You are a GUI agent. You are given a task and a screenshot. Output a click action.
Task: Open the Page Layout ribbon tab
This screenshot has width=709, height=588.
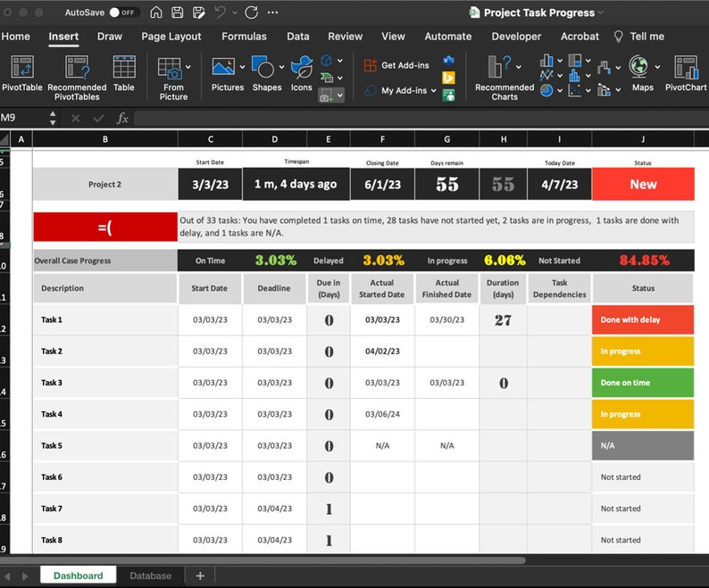[171, 37]
